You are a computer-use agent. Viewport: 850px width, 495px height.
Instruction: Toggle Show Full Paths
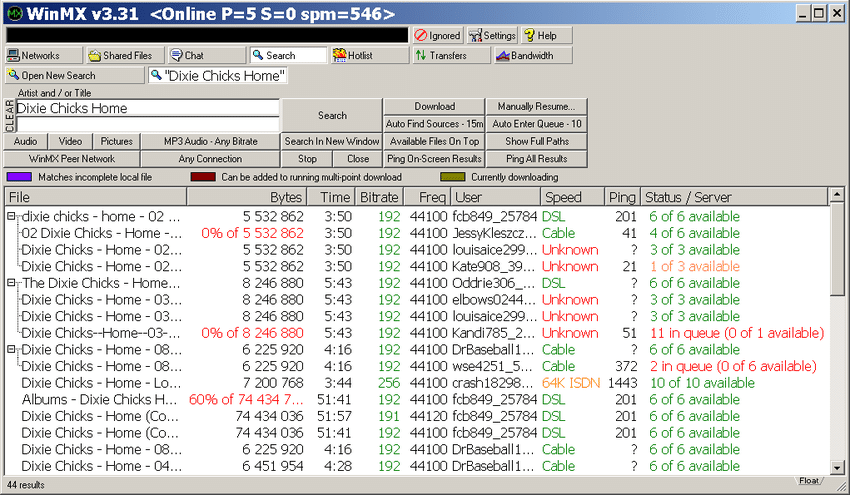coord(536,141)
